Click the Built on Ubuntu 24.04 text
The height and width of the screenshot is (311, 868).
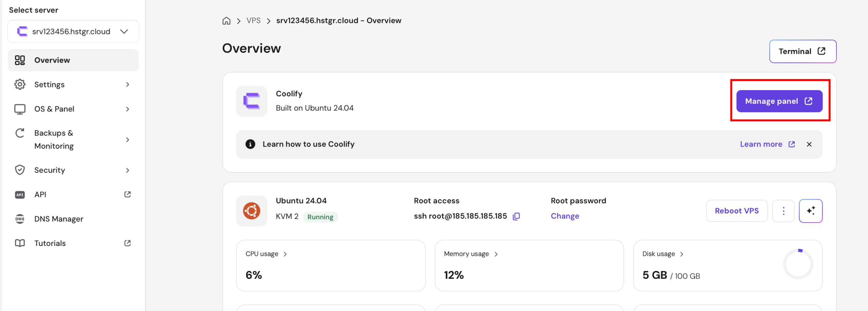click(x=315, y=108)
